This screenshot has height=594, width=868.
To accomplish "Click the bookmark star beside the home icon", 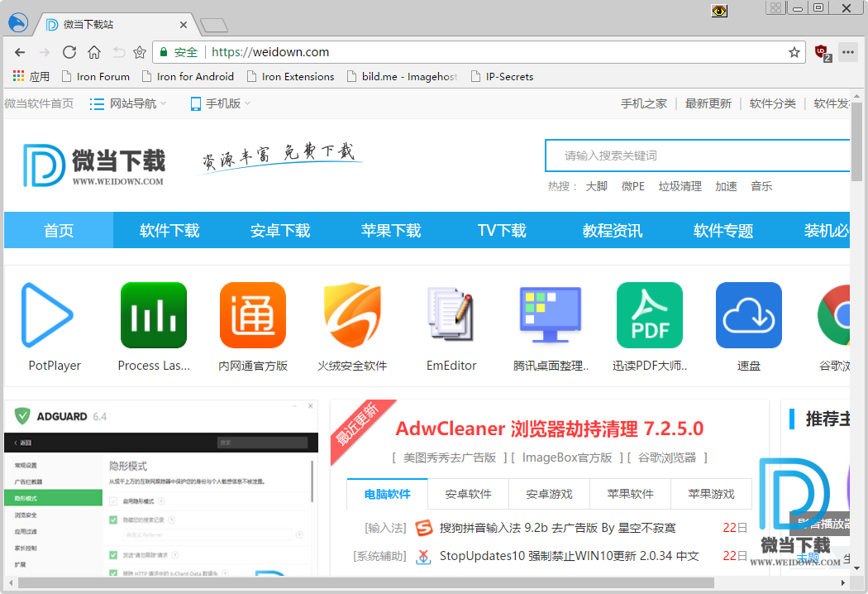I will click(x=140, y=52).
